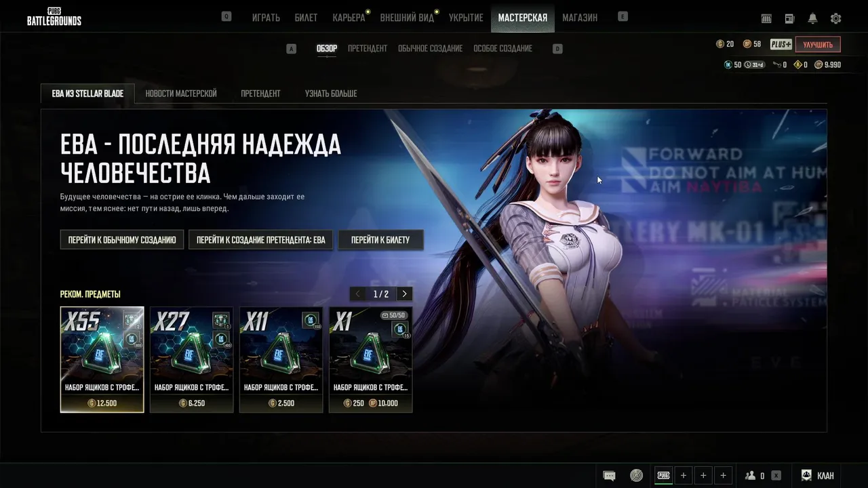Switch to the УКРЫТИЕ tab
The width and height of the screenshot is (868, 488).
466,18
